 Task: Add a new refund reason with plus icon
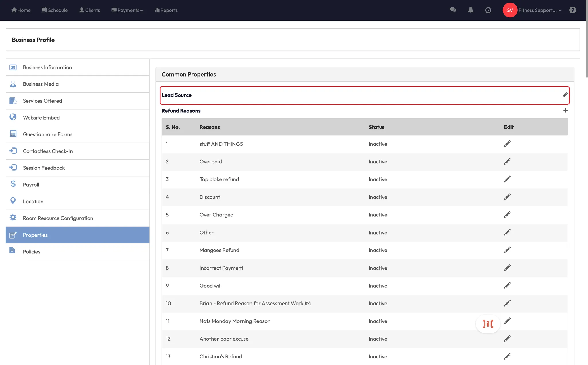565,110
